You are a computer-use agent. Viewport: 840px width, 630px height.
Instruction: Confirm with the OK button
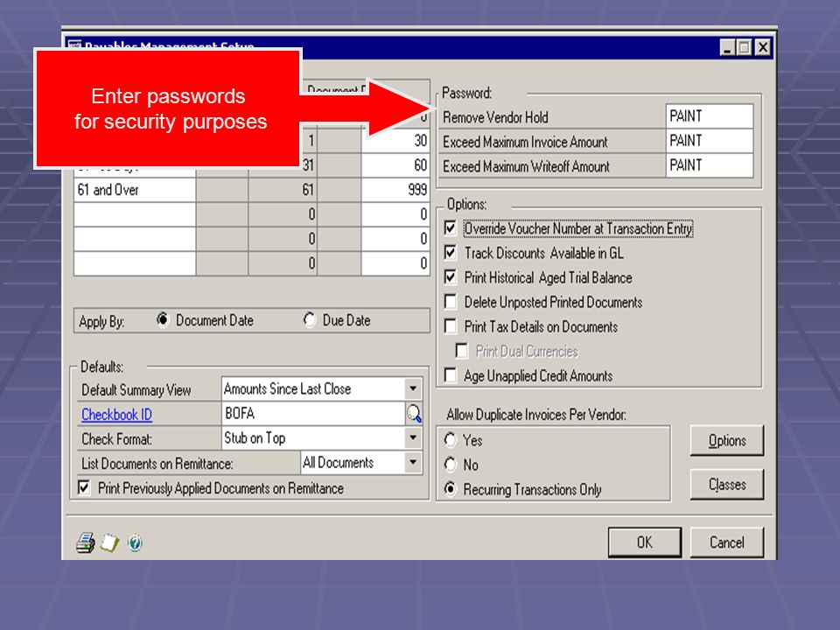tap(645, 542)
